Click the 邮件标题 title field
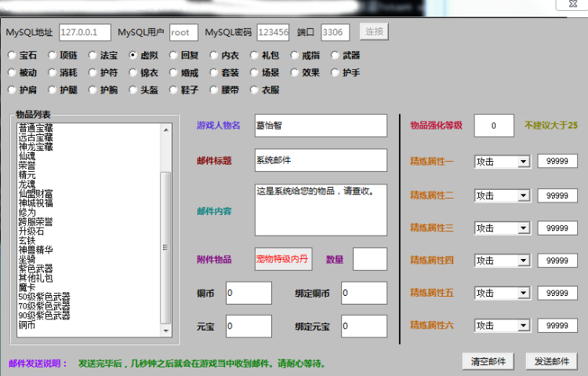Screen dimensions: 588x376 [x=321, y=160]
